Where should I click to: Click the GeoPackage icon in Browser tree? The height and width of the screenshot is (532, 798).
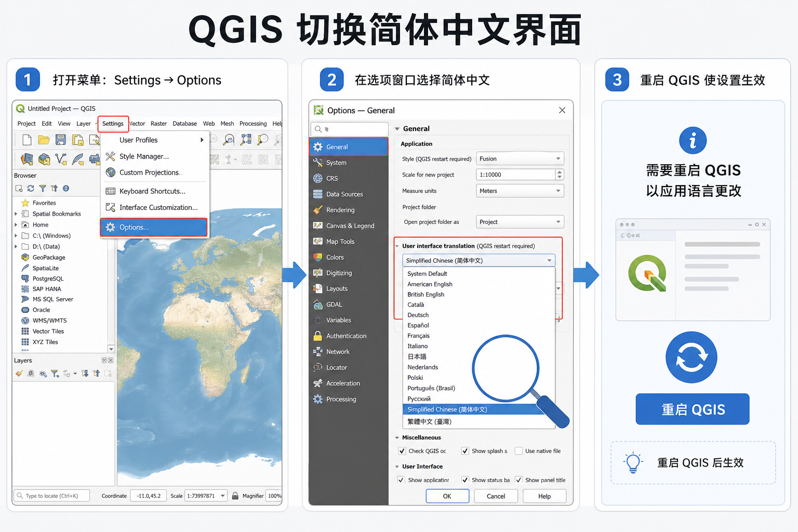(25, 257)
